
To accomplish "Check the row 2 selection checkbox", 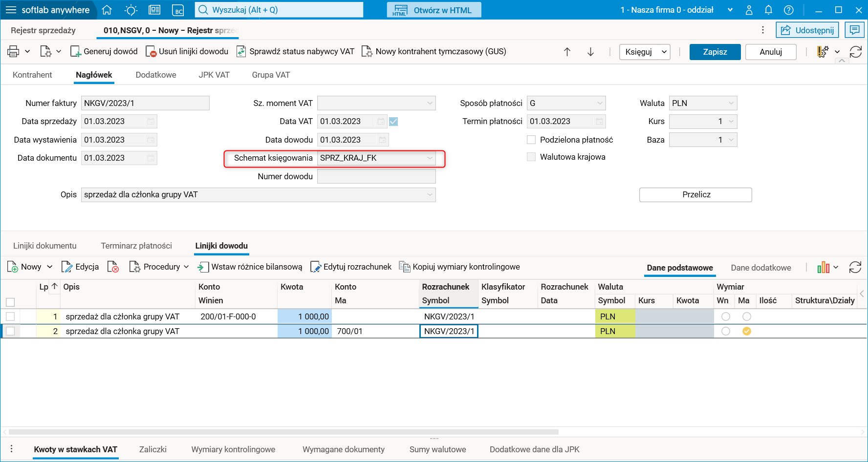I will coord(10,331).
